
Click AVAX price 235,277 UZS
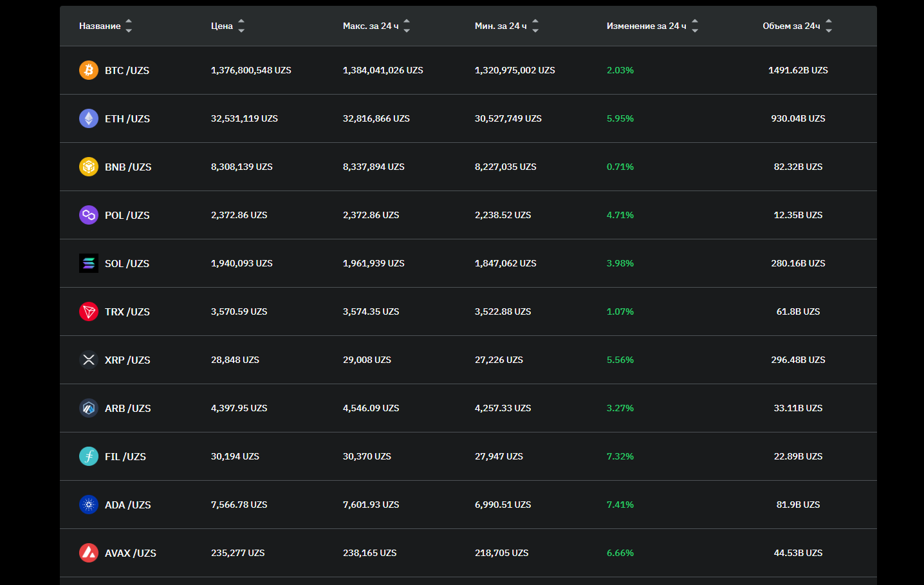tap(238, 553)
